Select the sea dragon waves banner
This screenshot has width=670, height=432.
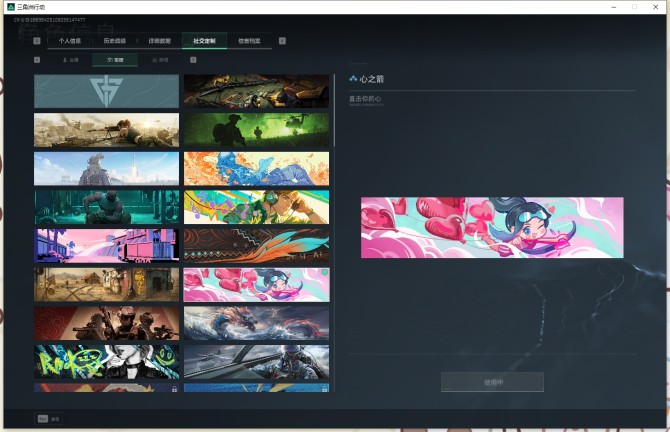256,323
